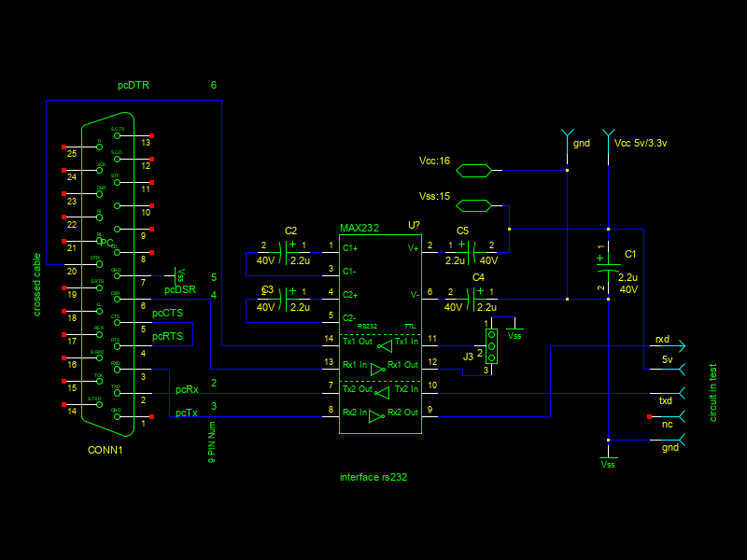The width and height of the screenshot is (747, 560).
Task: Select the C5 capacitor symbol on V+
Action: (472, 252)
